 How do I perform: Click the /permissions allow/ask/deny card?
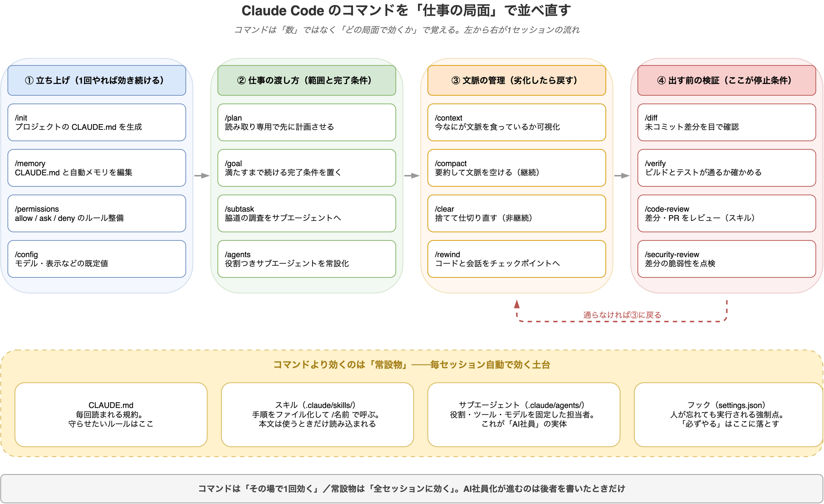click(x=97, y=213)
